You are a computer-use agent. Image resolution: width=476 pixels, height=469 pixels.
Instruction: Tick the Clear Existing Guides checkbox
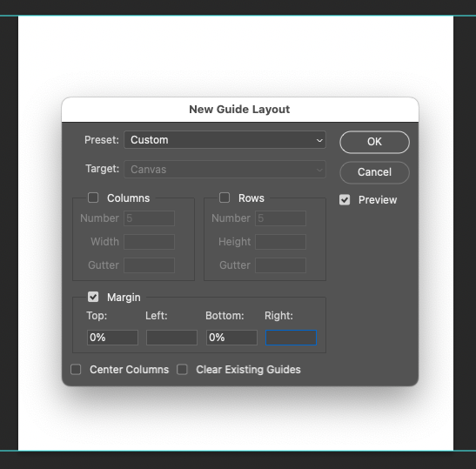pyautogui.click(x=182, y=370)
